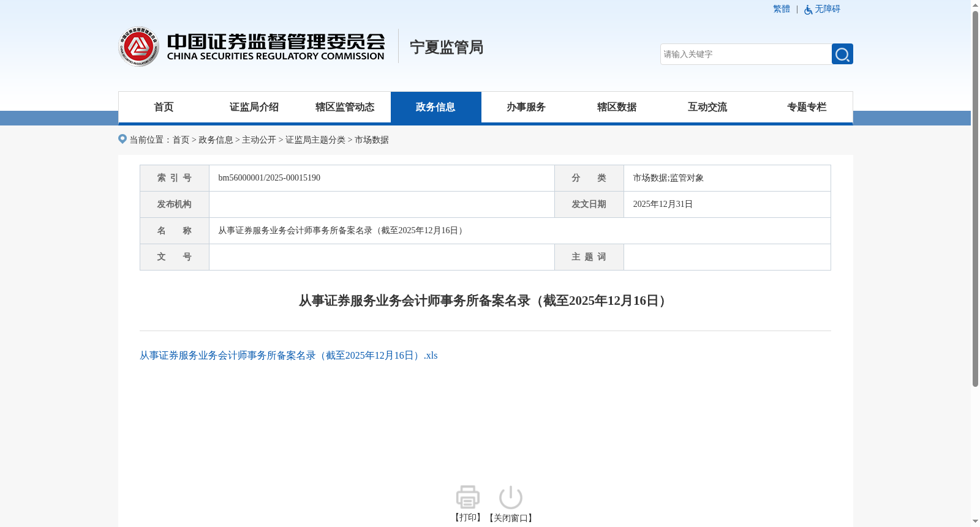Image resolution: width=980 pixels, height=527 pixels.
Task: Open the 辖区监管动态 navigation tab
Action: pyautogui.click(x=345, y=107)
